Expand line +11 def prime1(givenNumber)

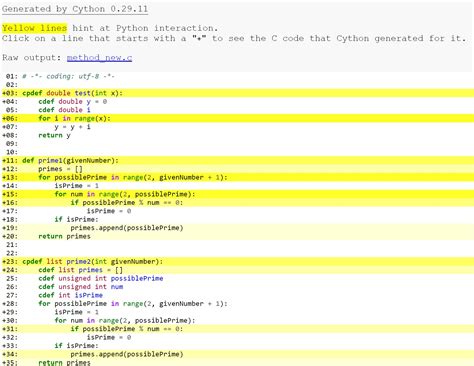237,160
